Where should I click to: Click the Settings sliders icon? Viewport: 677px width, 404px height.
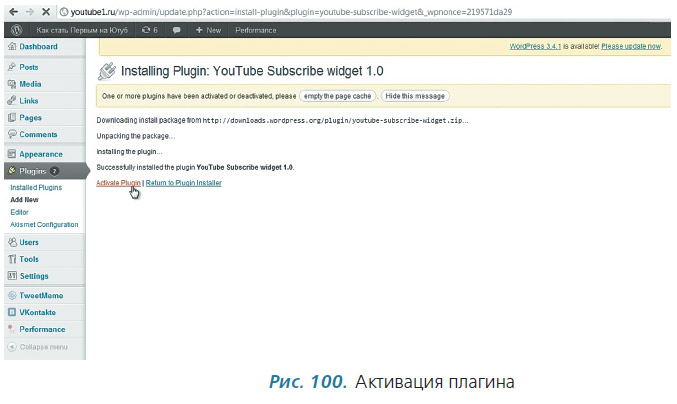tap(12, 276)
